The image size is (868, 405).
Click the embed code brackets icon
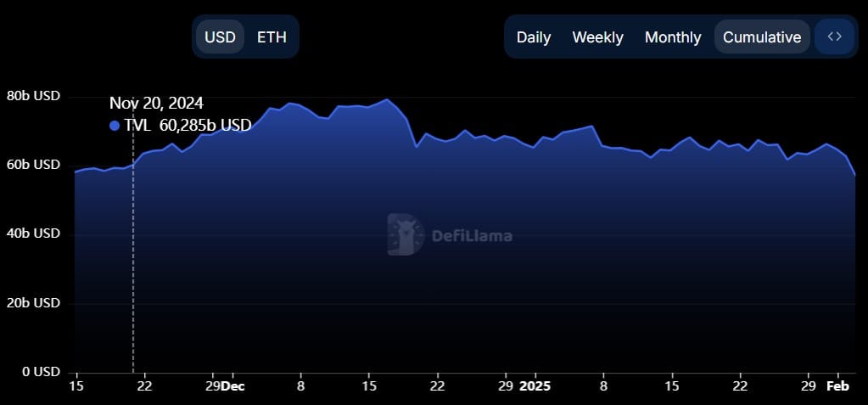coord(835,37)
